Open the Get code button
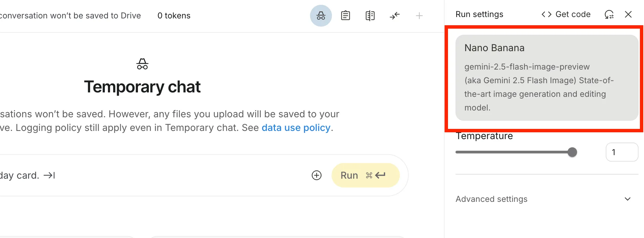644x238 pixels. 566,14
